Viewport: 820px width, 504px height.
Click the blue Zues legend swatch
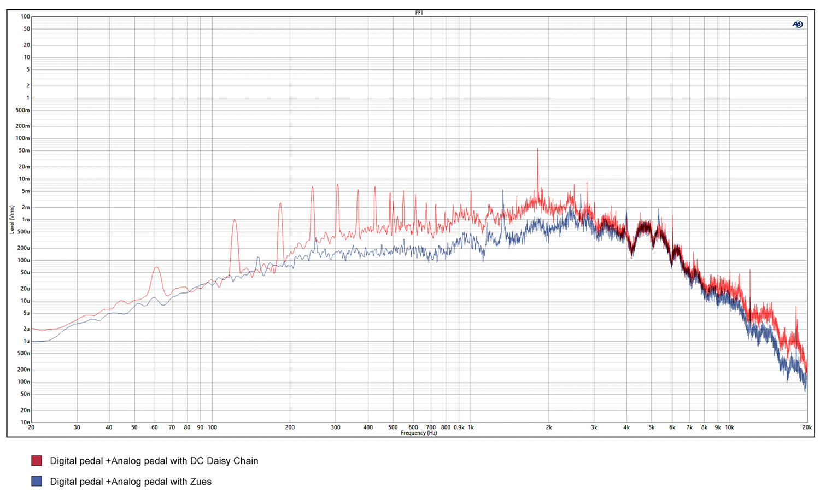37,482
